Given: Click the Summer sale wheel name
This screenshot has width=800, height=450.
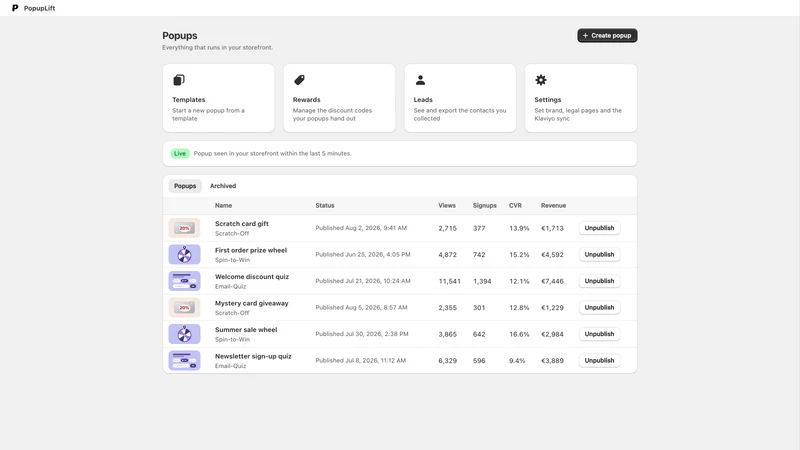Looking at the screenshot, I should (246, 330).
